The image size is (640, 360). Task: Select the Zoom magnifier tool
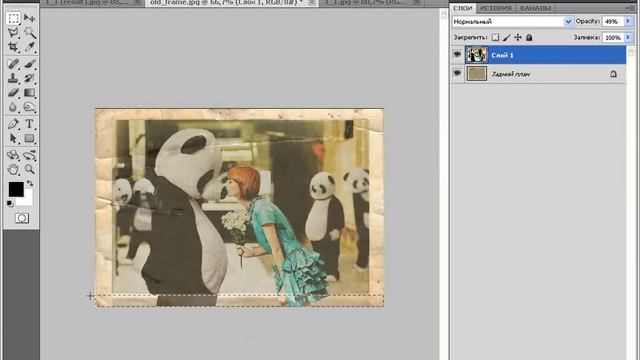point(29,169)
